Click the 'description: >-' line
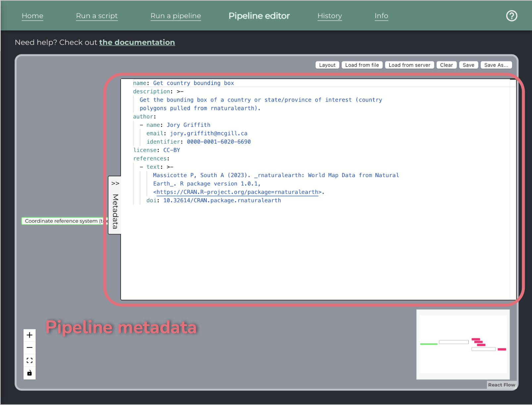The height and width of the screenshot is (405, 532). (158, 91)
